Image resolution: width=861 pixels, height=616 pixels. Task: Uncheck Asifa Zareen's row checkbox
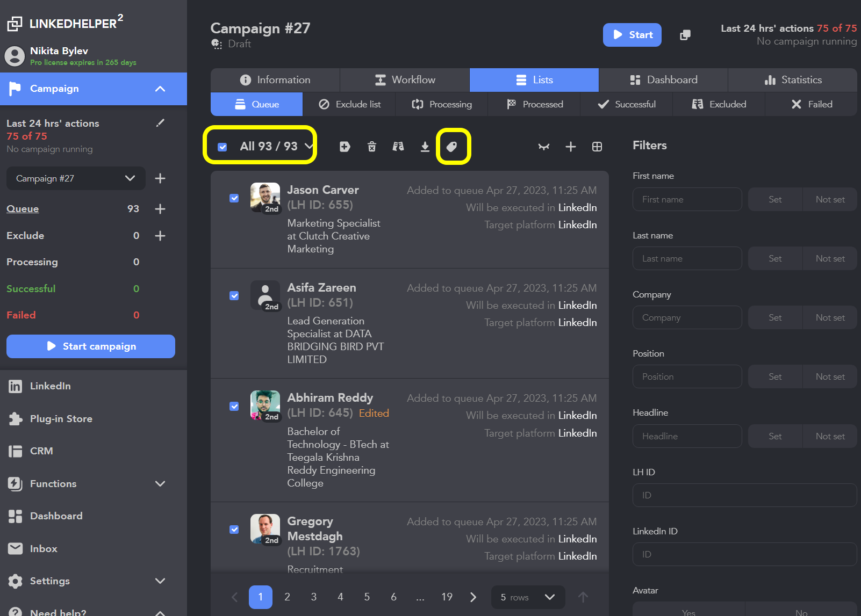234,296
